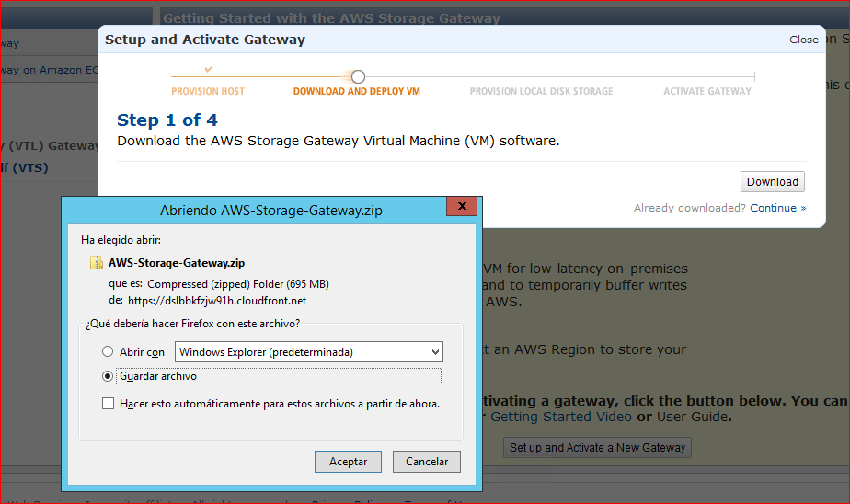The height and width of the screenshot is (504, 850).
Task: Click the zip folder icon beside file name
Action: coord(96,263)
